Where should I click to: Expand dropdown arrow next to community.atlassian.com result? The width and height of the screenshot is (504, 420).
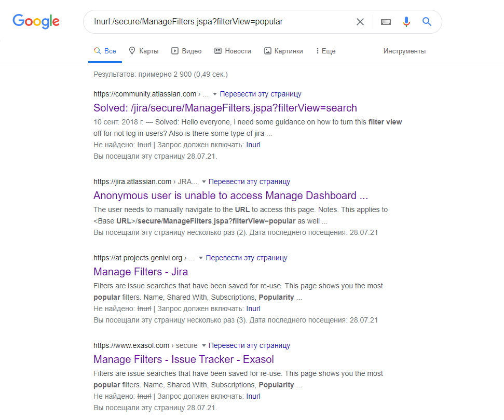coord(215,94)
